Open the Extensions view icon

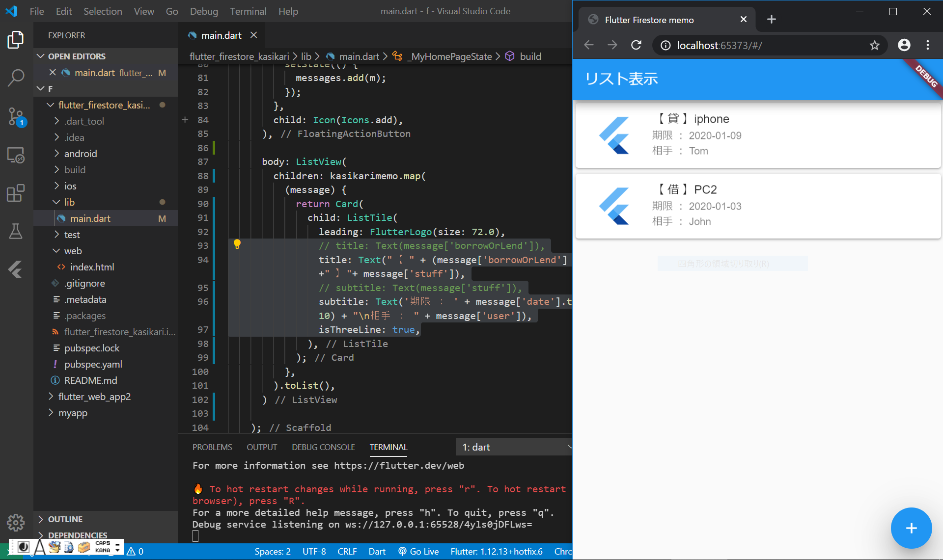(x=16, y=193)
